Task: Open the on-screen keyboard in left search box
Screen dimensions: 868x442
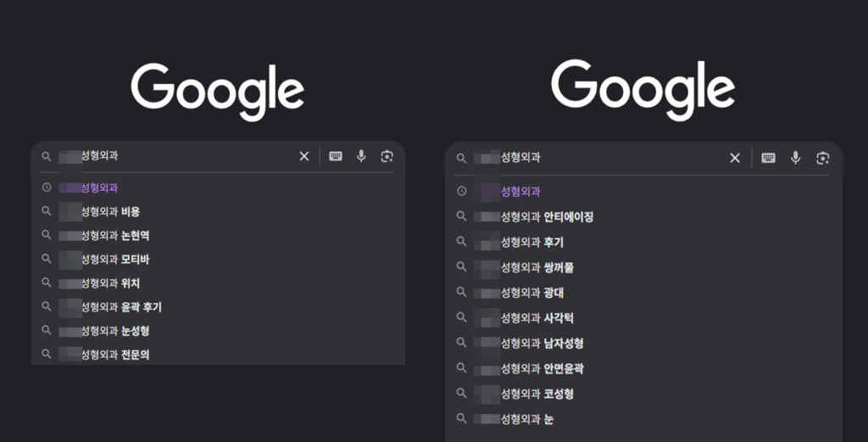Action: point(336,156)
